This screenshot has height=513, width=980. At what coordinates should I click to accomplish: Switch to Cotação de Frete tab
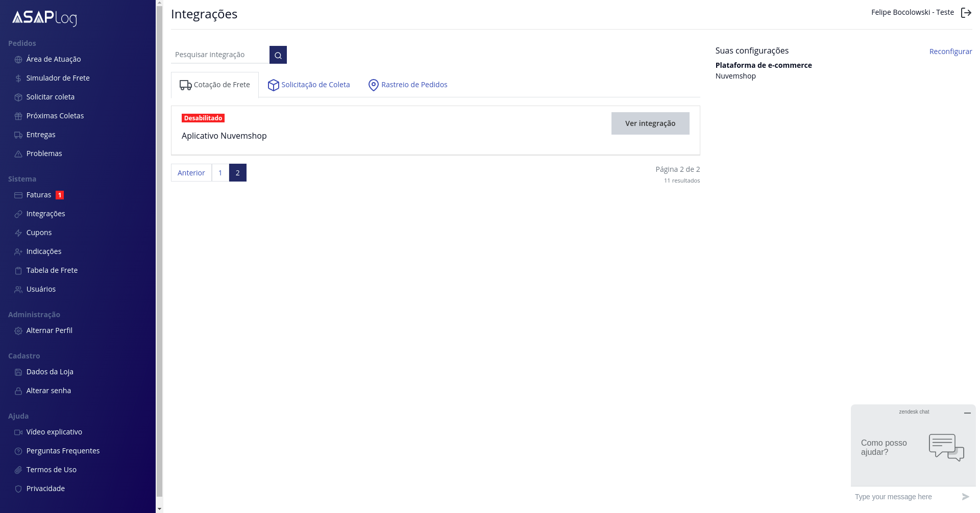point(215,85)
